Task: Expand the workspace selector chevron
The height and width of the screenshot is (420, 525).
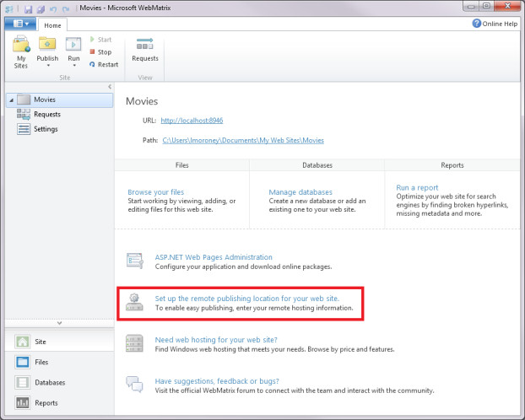Action: (59, 323)
